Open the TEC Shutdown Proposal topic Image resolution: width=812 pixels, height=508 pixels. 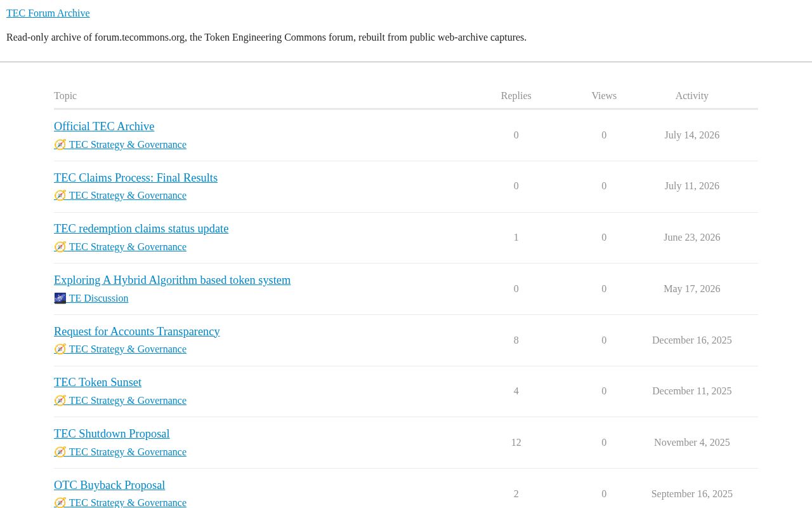pos(112,434)
